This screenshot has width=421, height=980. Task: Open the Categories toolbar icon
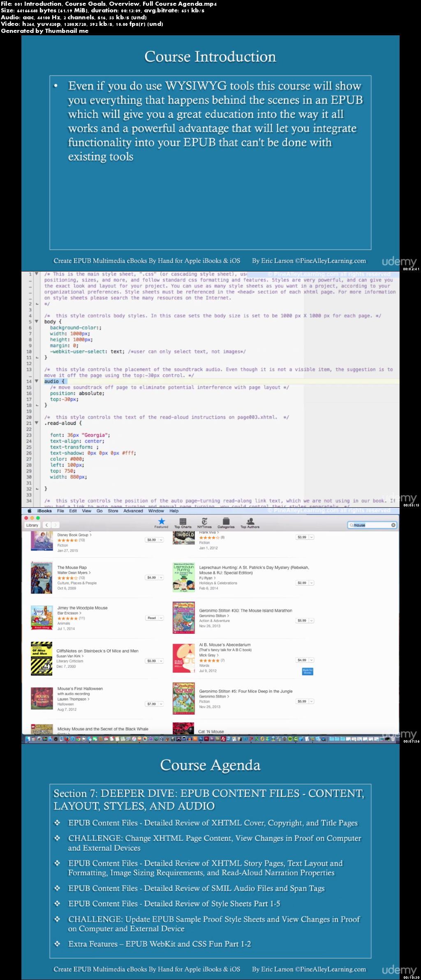226,523
